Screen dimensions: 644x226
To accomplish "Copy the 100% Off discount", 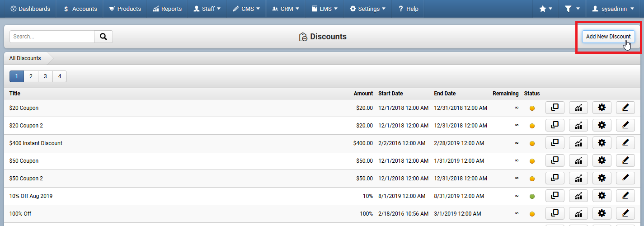I will point(555,213).
